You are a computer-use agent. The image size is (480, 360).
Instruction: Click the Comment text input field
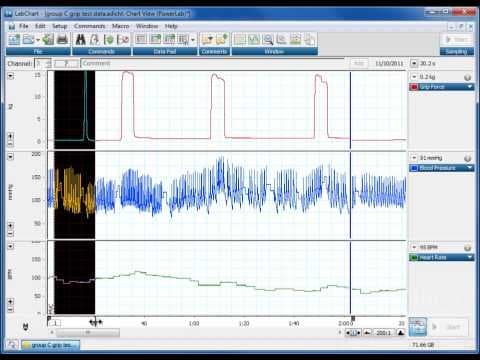point(212,63)
